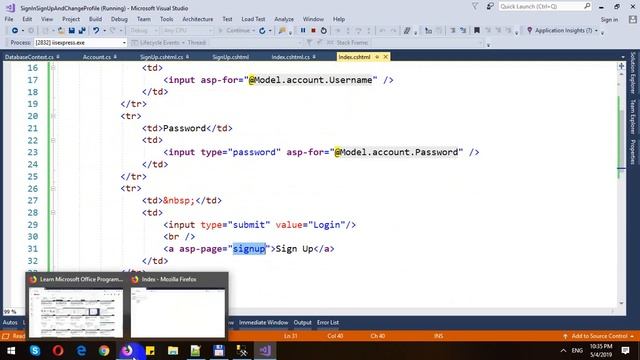
Task: Click the Save file toolbar icon
Action: click(71, 31)
